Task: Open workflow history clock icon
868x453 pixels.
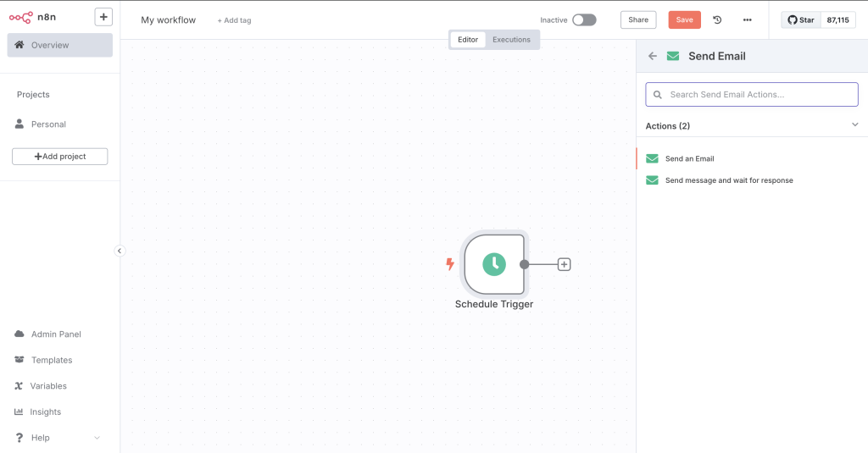Action: pyautogui.click(x=717, y=19)
